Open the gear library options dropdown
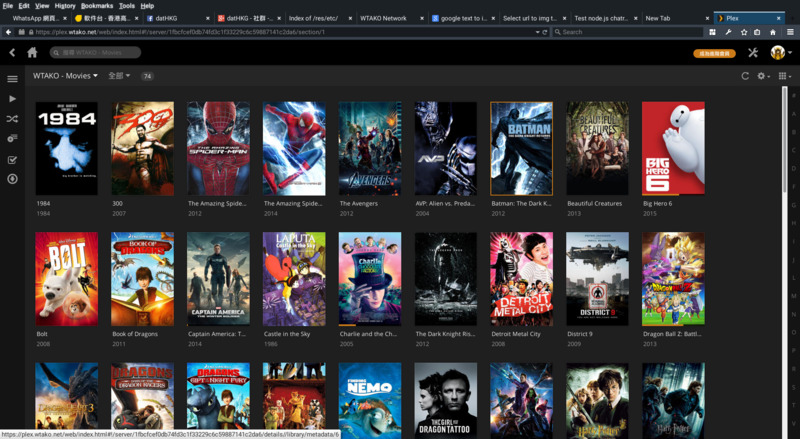 pyautogui.click(x=763, y=76)
